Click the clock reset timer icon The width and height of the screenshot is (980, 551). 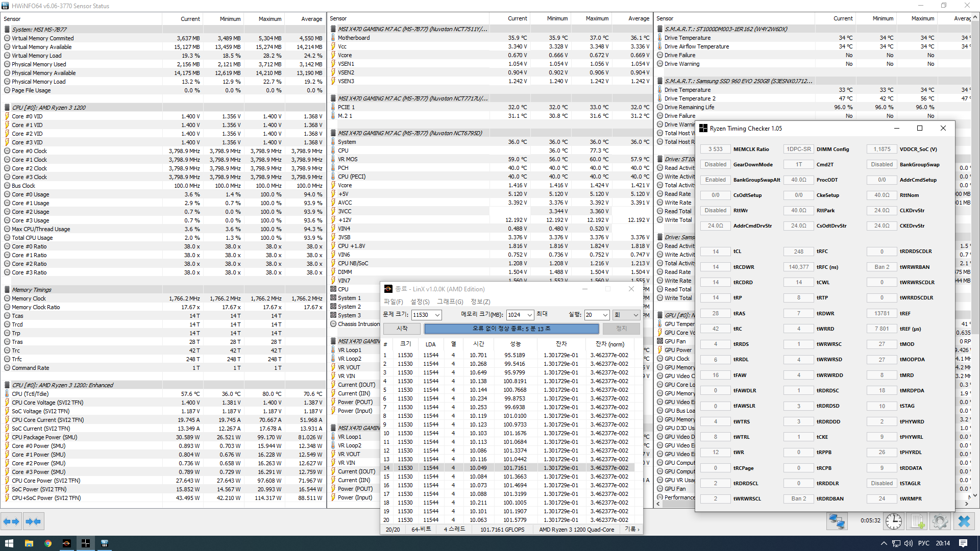[x=893, y=521]
